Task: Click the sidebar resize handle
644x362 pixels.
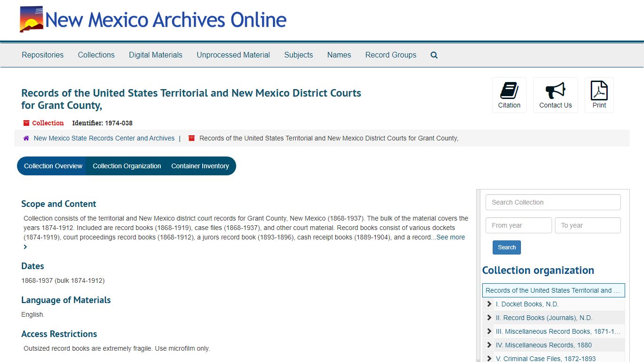Action: pos(479,276)
